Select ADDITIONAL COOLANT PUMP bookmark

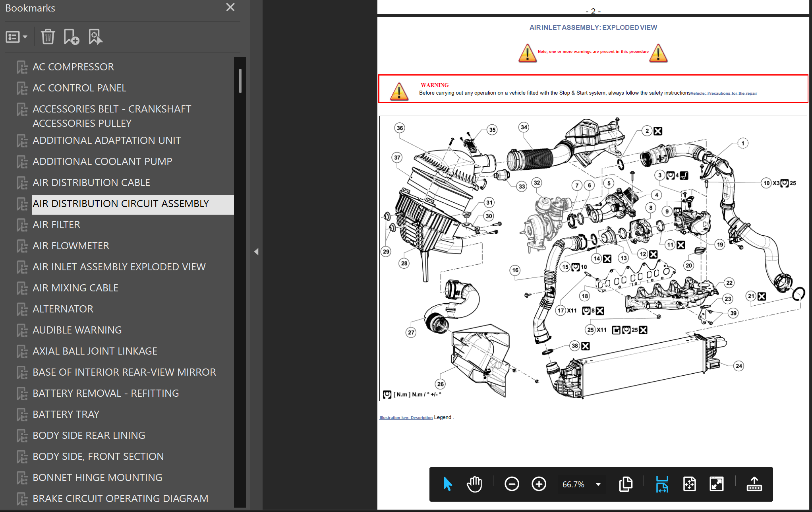point(102,161)
